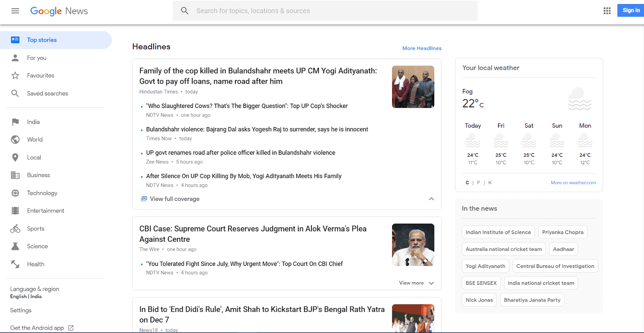644x333 pixels.
Task: Select India national cricket team chip
Action: pos(541,283)
